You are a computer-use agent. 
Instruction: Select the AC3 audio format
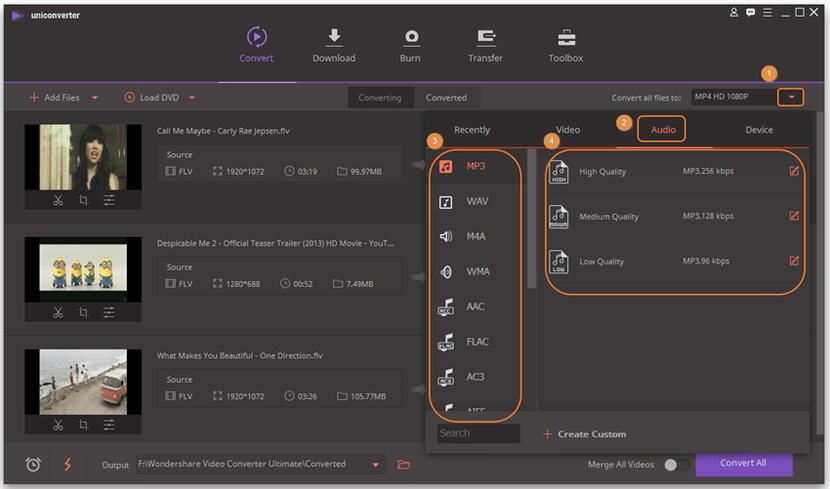[x=475, y=377]
